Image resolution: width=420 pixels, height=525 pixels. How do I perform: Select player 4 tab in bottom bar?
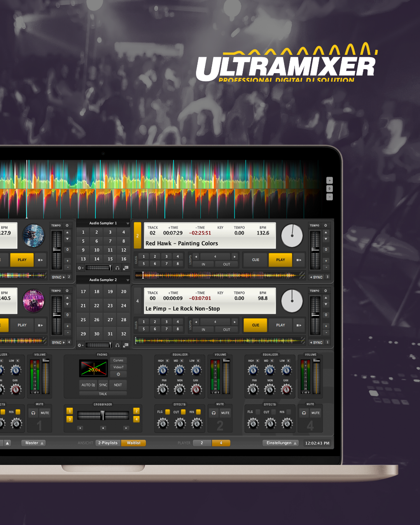pos(221,443)
